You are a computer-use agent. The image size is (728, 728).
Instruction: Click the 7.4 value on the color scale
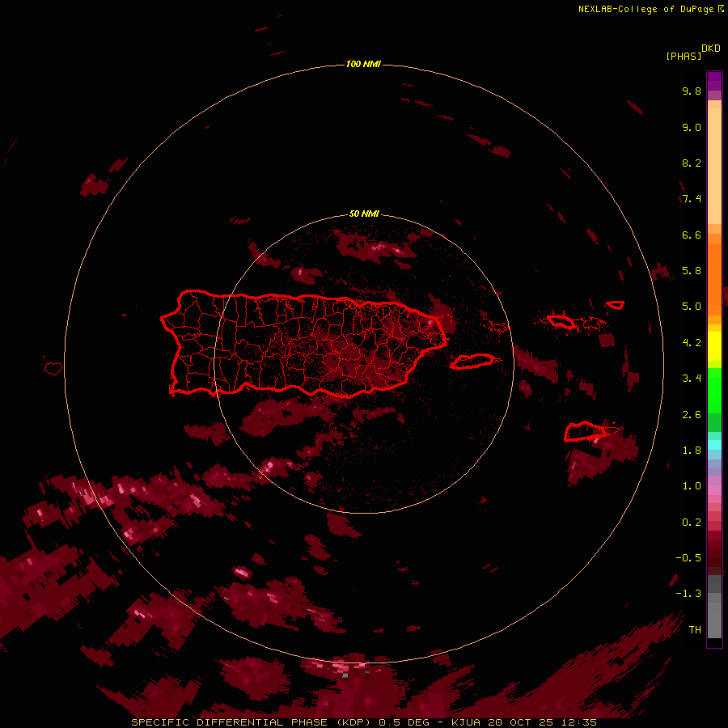692,199
